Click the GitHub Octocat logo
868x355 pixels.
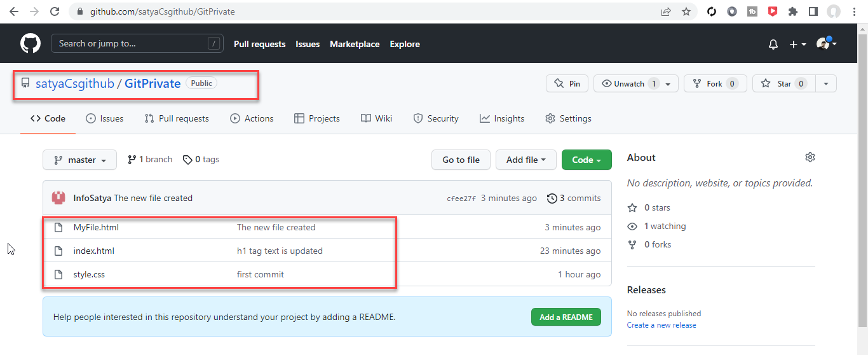click(x=30, y=44)
